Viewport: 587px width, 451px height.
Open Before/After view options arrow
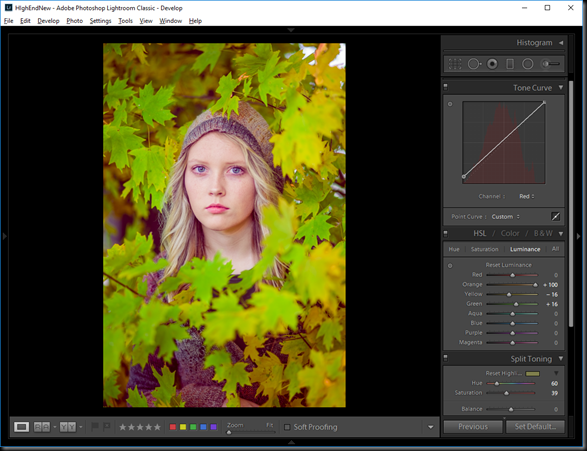tap(81, 427)
